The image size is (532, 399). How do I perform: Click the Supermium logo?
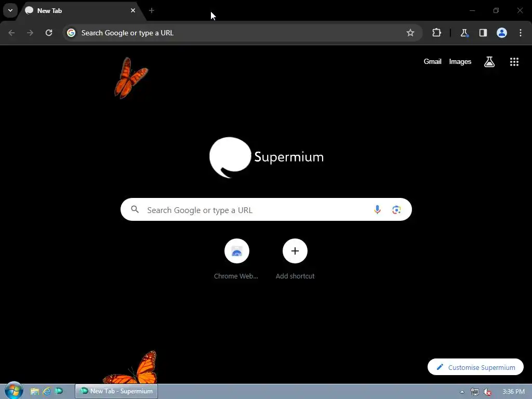267,157
